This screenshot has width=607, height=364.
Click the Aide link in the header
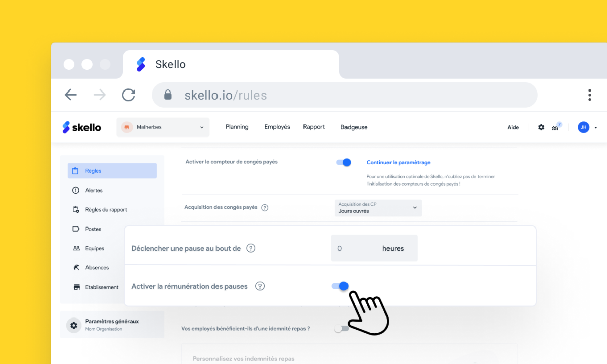click(513, 127)
